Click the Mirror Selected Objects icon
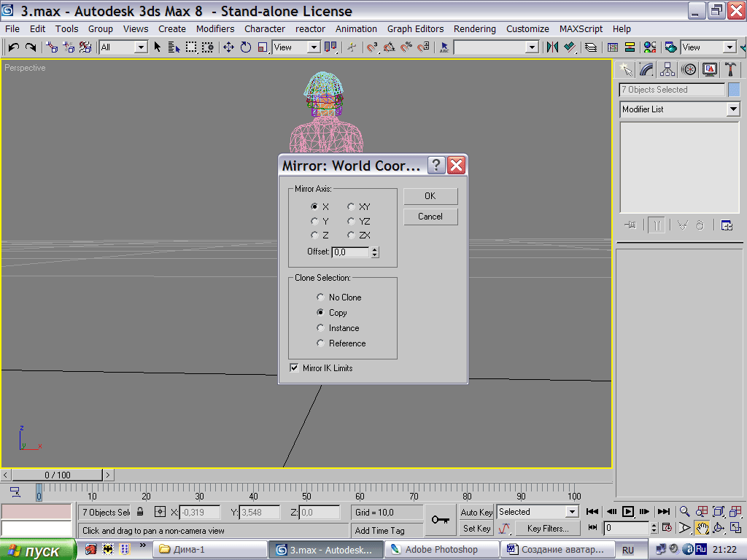 point(553,47)
